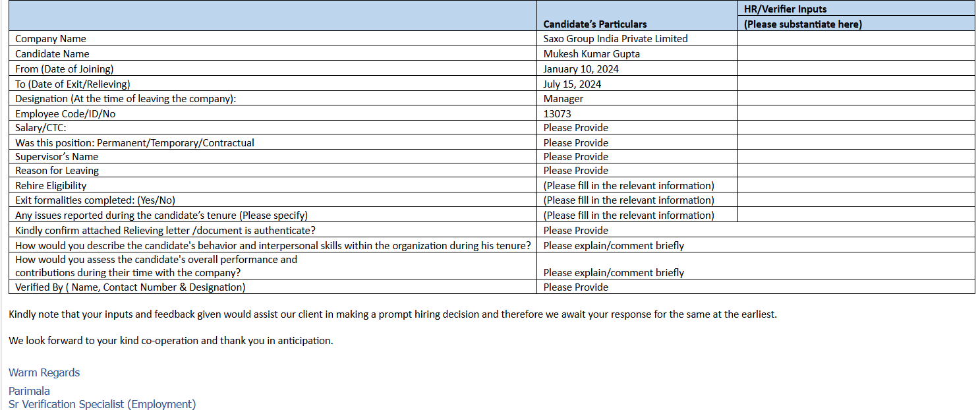Click HR input cell for Salary/CTC row
The height and width of the screenshot is (410, 980).
[x=855, y=128]
